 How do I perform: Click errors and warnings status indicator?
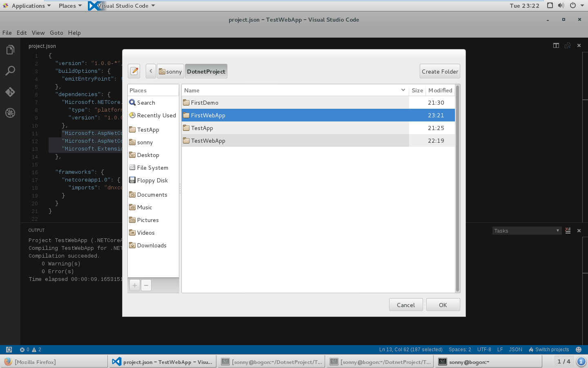(31, 350)
